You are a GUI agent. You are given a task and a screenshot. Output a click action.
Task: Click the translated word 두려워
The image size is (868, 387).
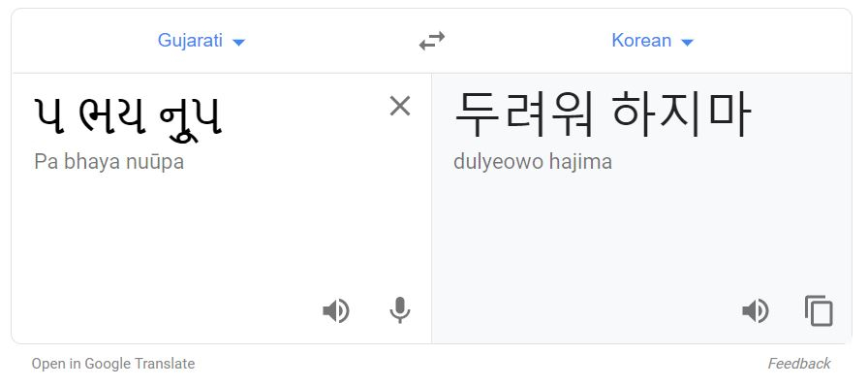click(x=524, y=115)
